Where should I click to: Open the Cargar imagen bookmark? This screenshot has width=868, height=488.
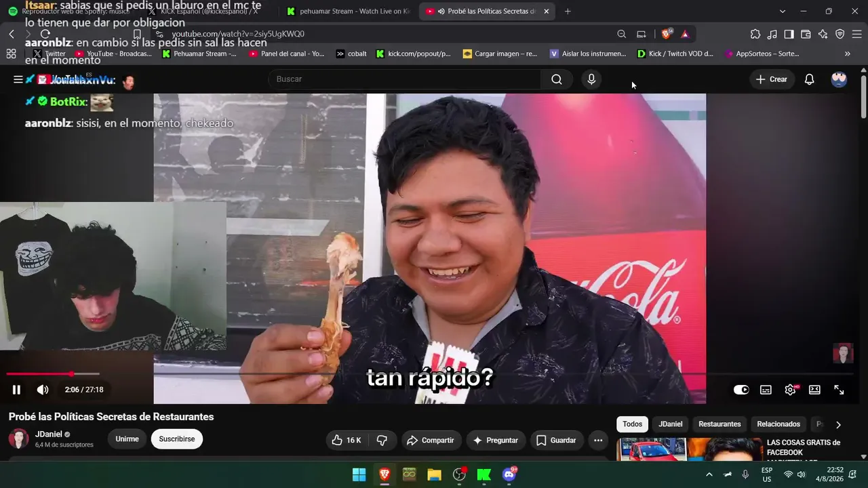(x=500, y=54)
